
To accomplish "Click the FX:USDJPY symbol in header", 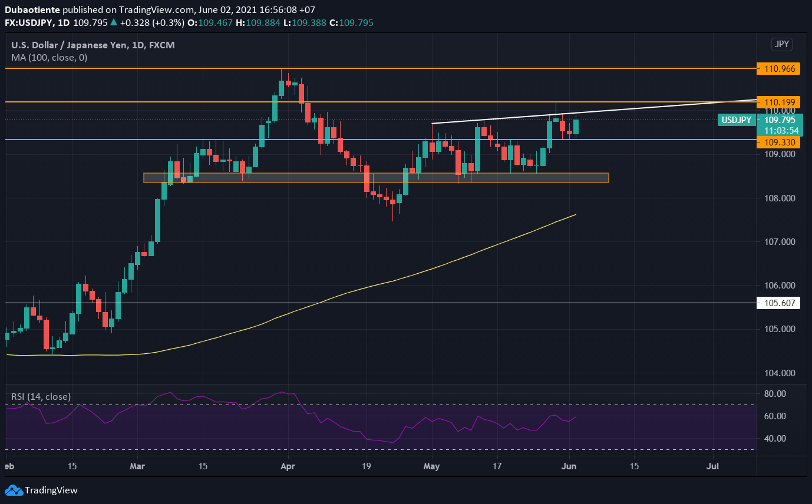I will tap(30, 22).
